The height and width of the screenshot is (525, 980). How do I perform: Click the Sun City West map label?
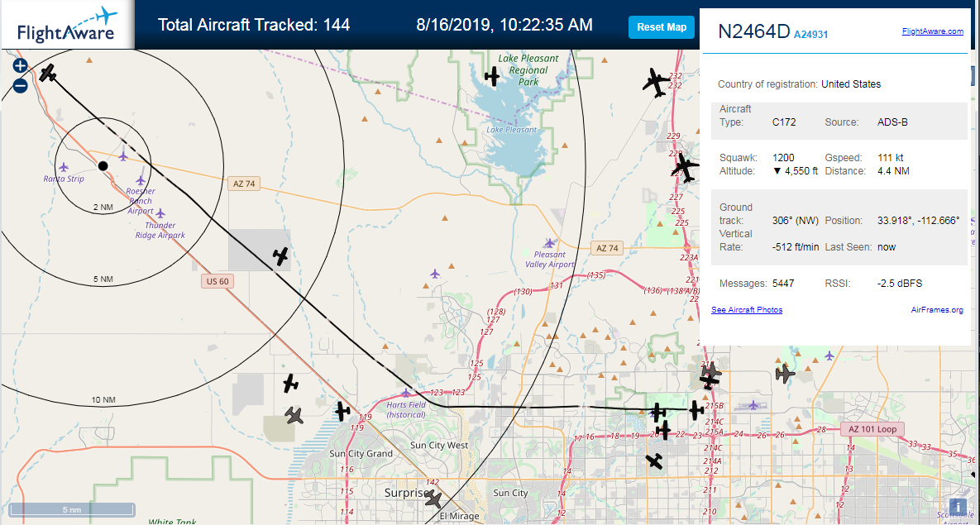(439, 445)
